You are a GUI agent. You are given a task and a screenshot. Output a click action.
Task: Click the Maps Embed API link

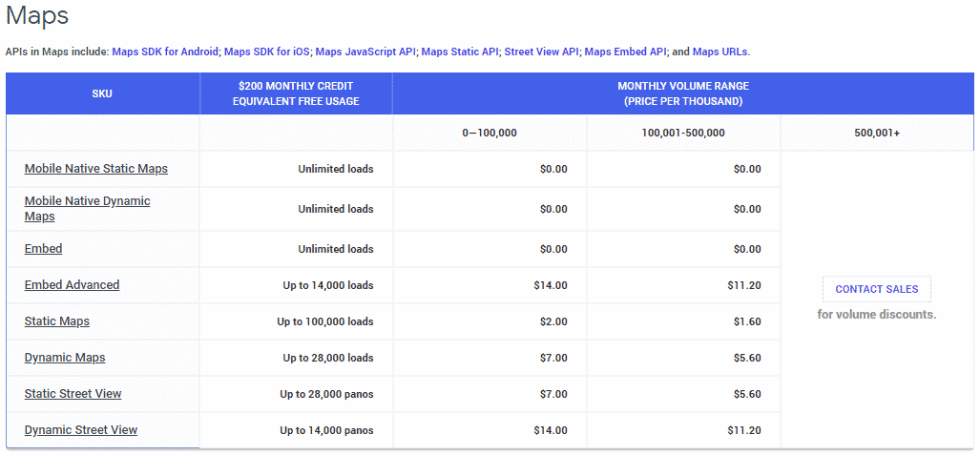pos(625,52)
